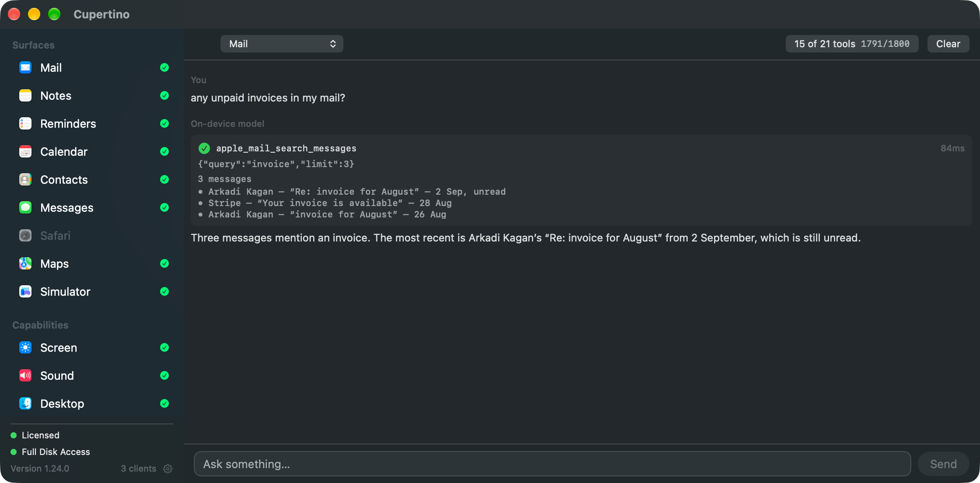Toggle the Mail surface status checkmark
The width and height of the screenshot is (980, 483).
(164, 67)
